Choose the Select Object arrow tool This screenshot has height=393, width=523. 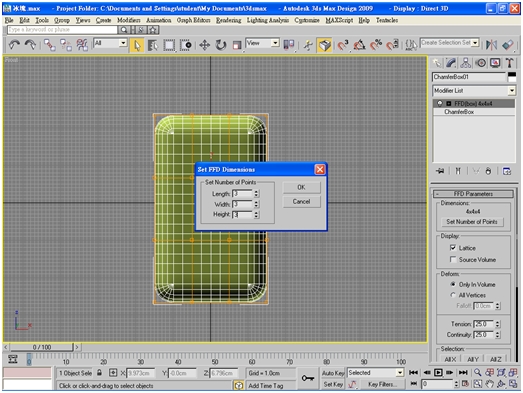137,45
